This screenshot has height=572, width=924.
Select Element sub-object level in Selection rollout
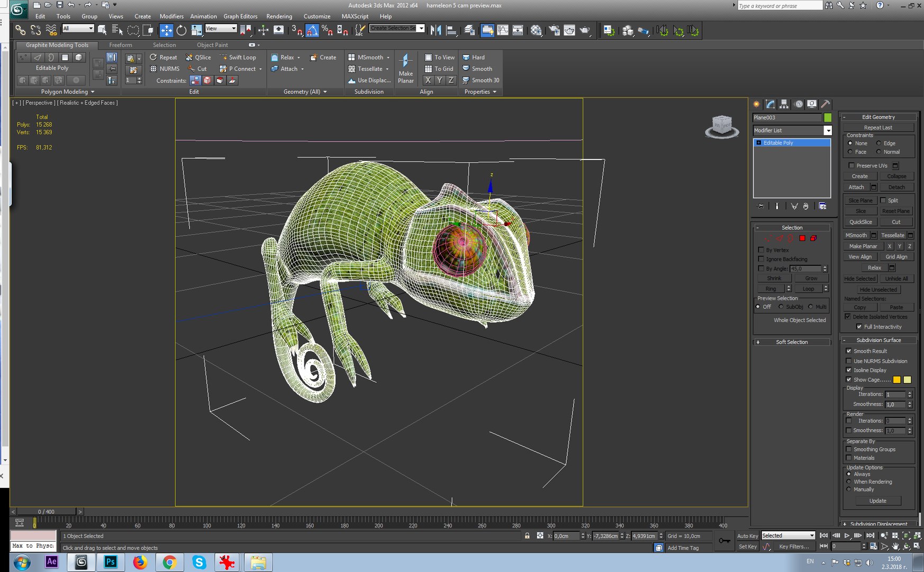point(813,238)
